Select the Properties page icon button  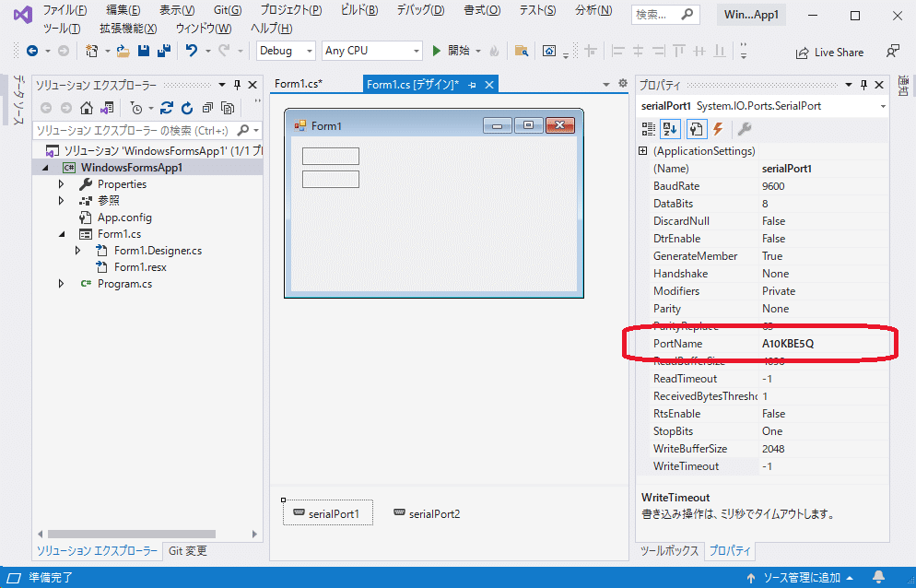pos(696,129)
